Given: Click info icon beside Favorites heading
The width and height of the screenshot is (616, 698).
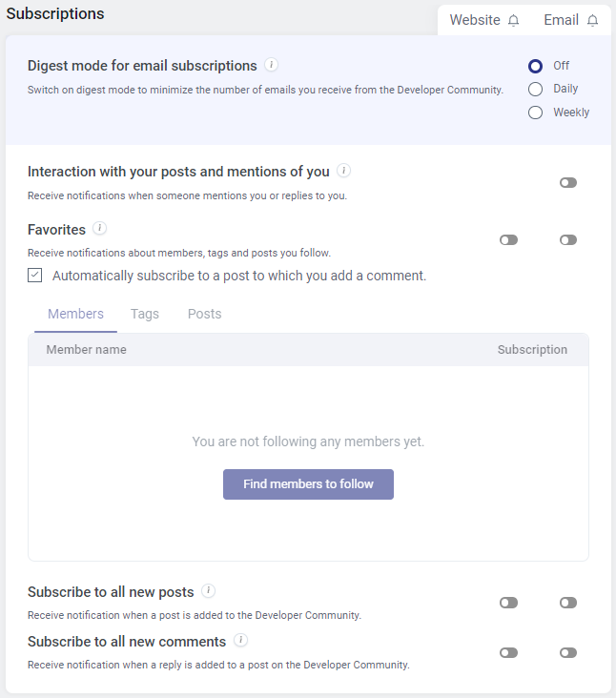Looking at the screenshot, I should (x=100, y=228).
